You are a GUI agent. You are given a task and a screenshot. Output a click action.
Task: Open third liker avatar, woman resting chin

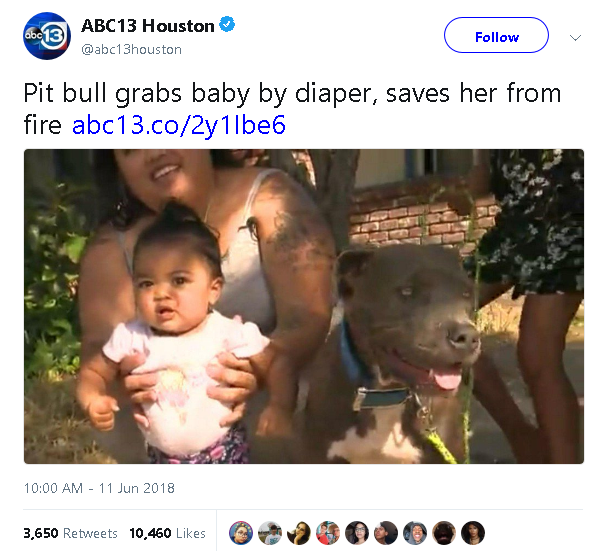(299, 533)
